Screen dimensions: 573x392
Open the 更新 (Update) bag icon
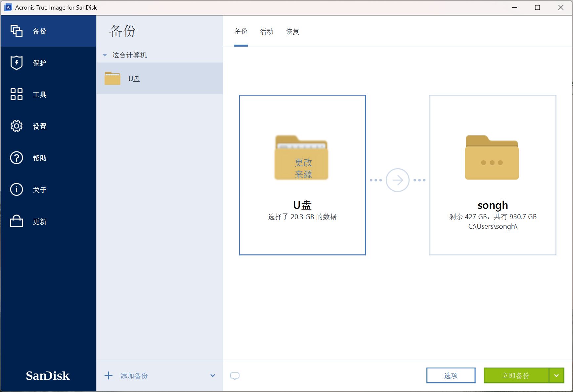(x=17, y=221)
